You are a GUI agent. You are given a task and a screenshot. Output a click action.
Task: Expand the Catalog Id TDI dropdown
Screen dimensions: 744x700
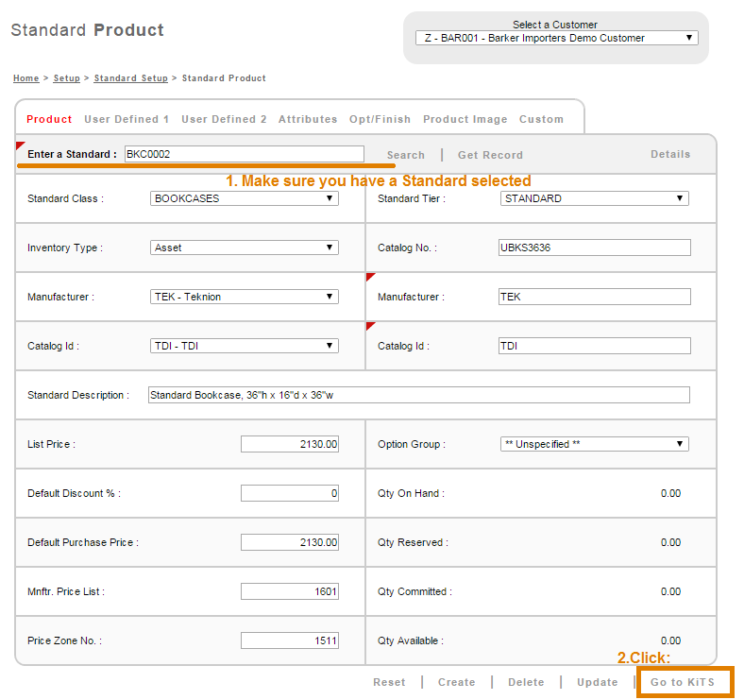pos(245,346)
